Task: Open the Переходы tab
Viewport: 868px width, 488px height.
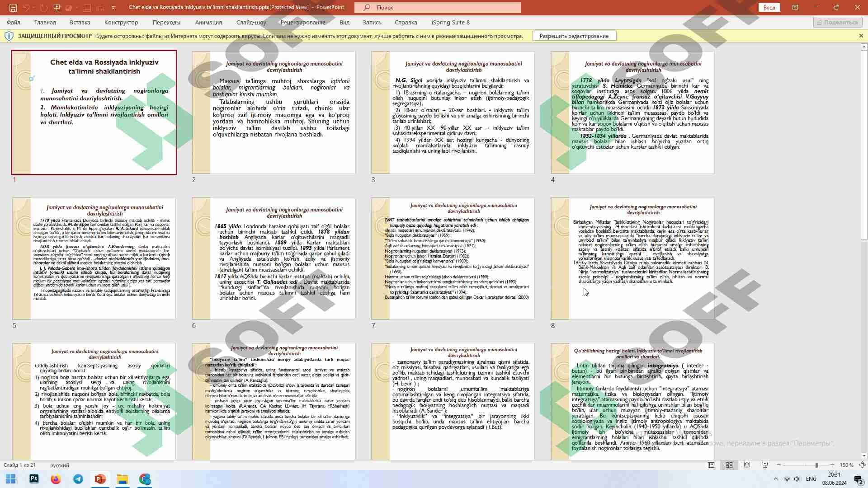Action: point(166,22)
